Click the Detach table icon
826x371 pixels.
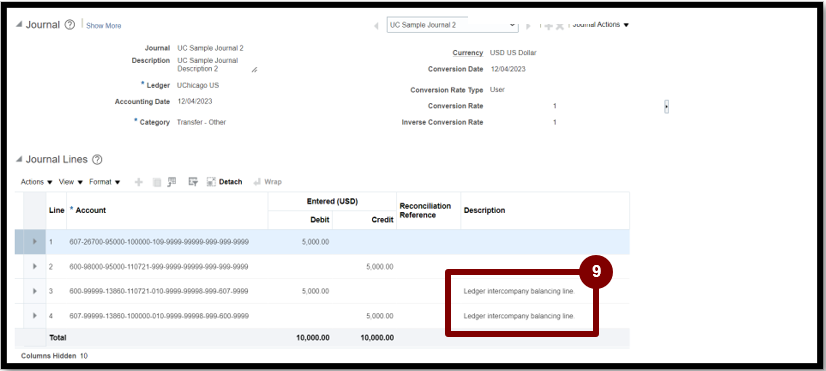211,182
